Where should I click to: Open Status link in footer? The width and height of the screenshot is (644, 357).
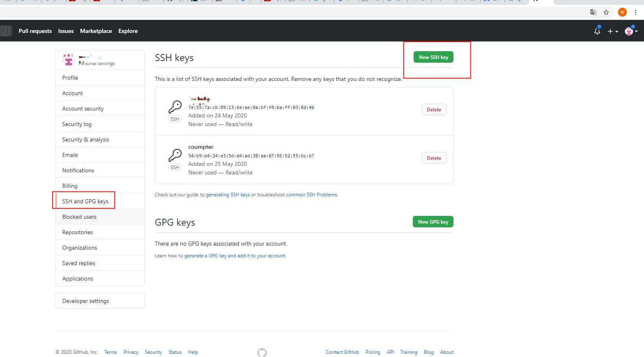tap(175, 352)
